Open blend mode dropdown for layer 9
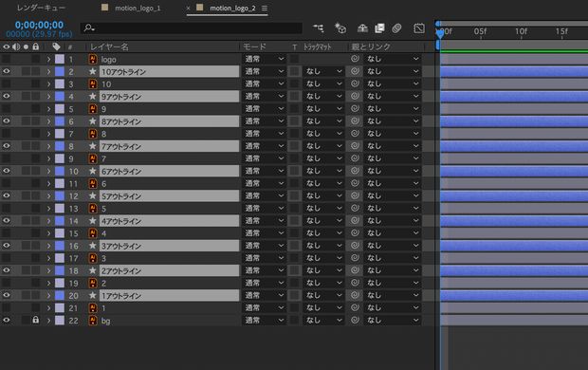 click(x=265, y=158)
